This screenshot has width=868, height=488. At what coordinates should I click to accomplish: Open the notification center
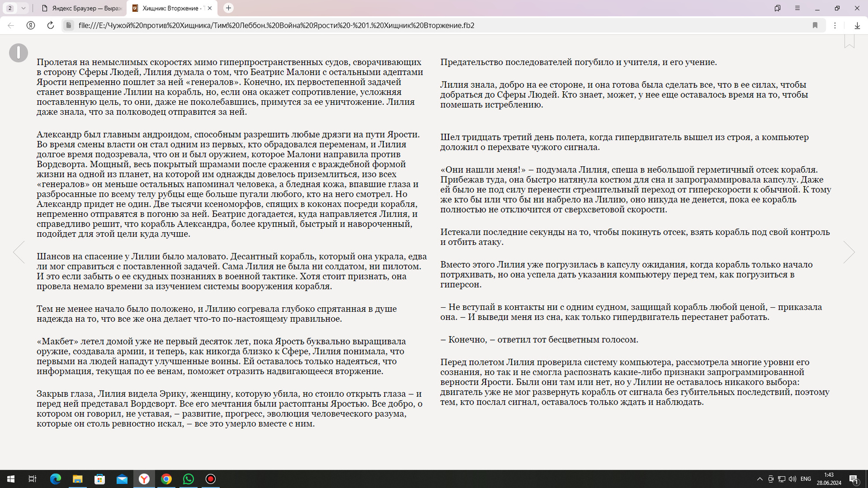[x=854, y=479]
